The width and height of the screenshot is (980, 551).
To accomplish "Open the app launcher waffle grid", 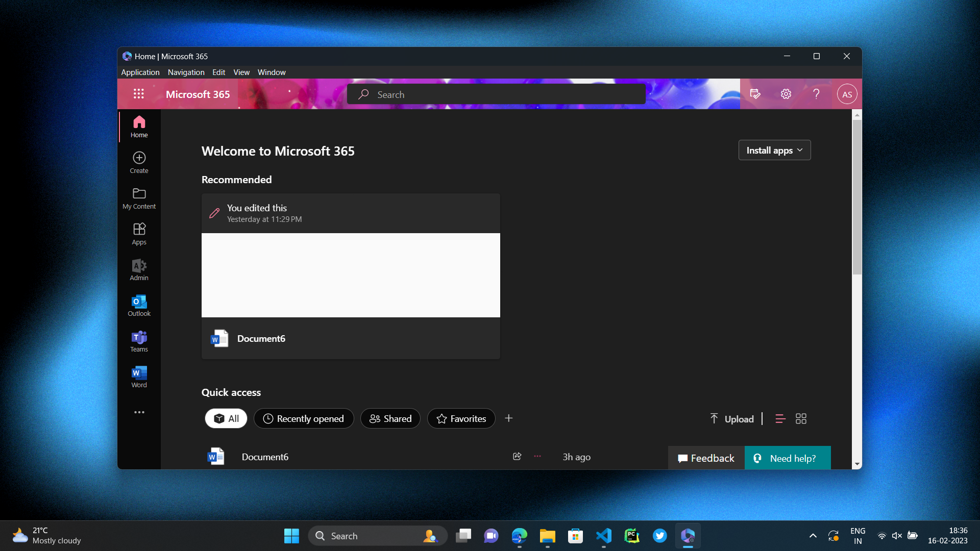I will [x=139, y=94].
